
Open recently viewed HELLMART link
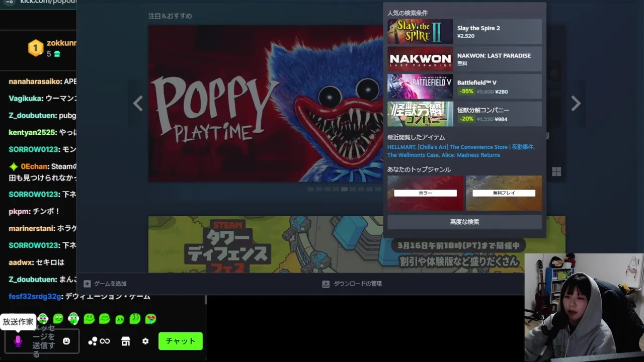coord(400,147)
